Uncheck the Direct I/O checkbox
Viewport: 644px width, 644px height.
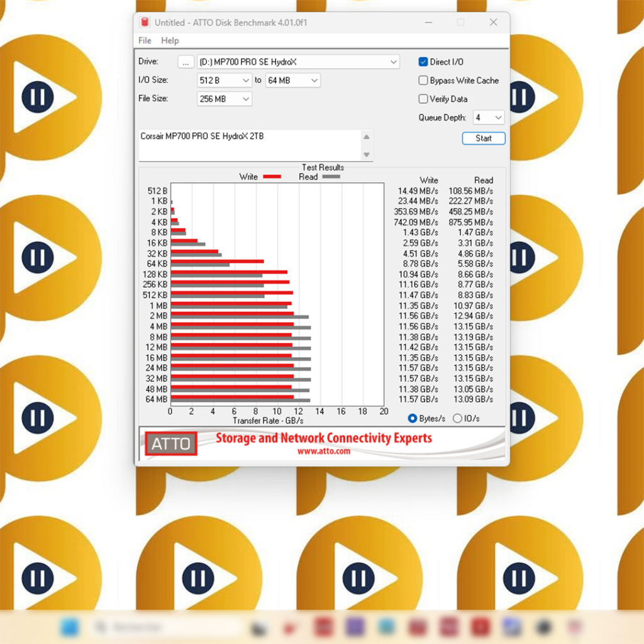click(423, 62)
